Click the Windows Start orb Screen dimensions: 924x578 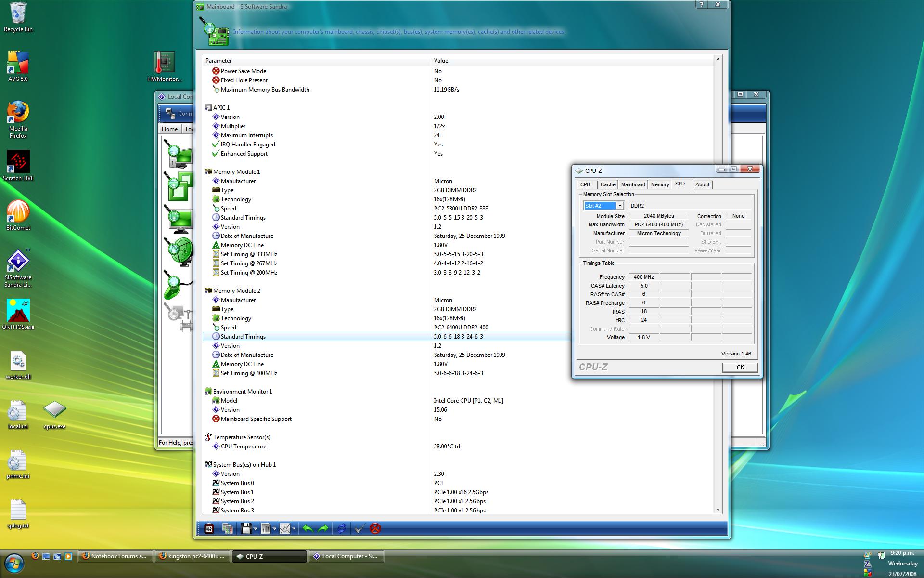(x=13, y=564)
